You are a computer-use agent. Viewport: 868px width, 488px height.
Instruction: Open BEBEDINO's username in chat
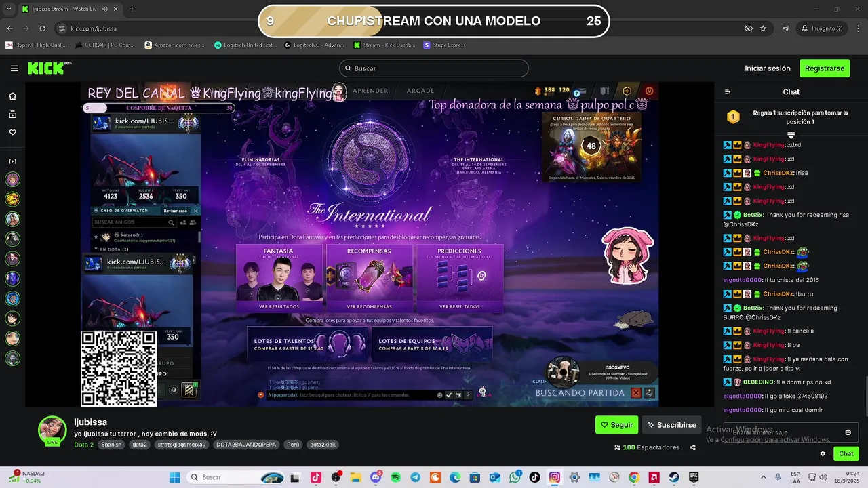[x=758, y=382]
